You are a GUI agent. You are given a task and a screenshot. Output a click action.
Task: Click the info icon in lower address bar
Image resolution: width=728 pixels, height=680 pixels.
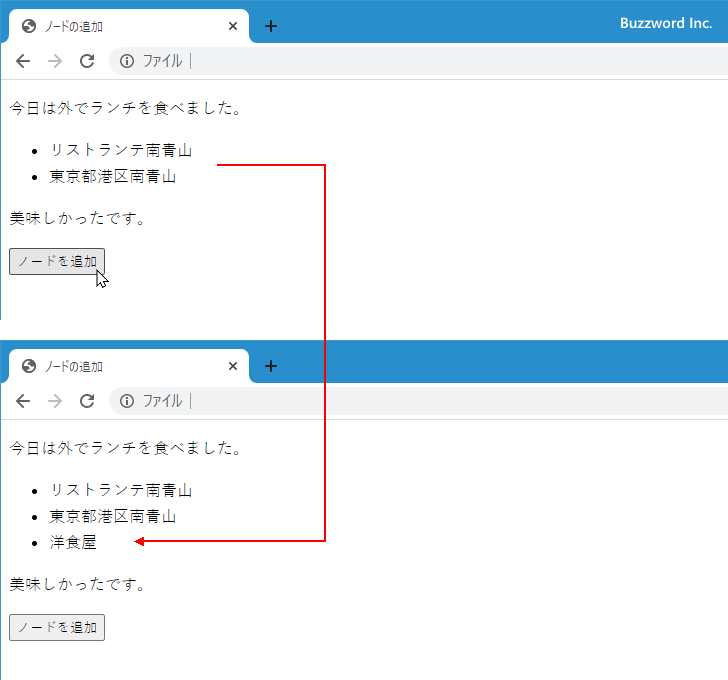point(127,401)
